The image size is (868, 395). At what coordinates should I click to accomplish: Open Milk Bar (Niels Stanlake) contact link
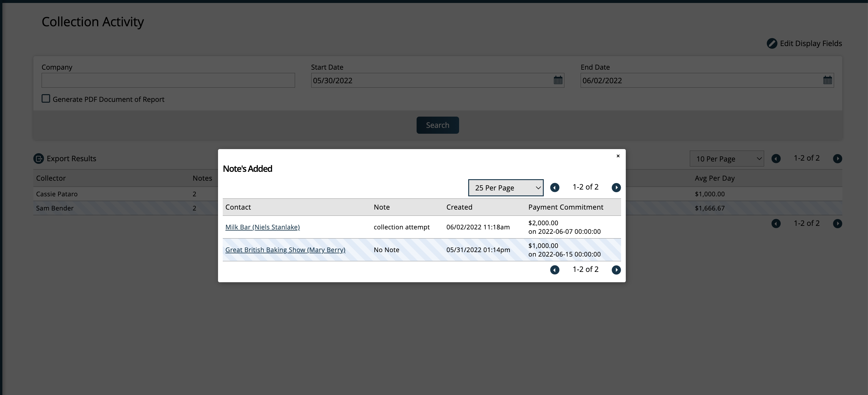pyautogui.click(x=263, y=227)
